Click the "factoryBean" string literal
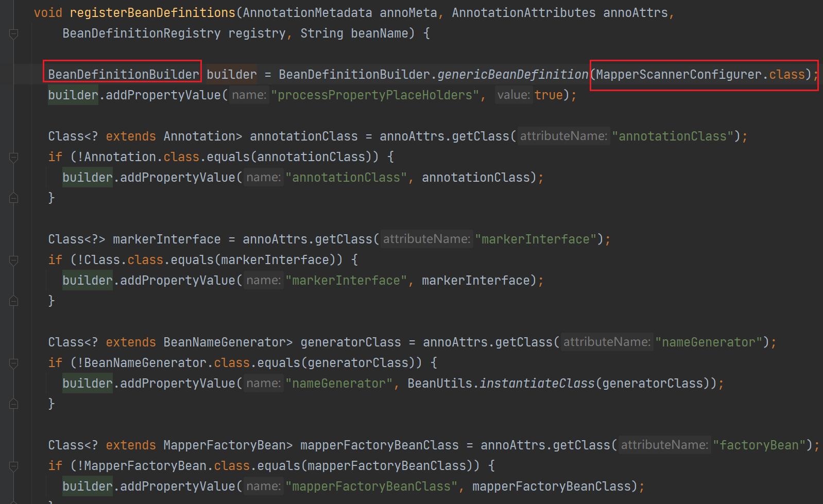Screen dimensions: 823x504 759,445
